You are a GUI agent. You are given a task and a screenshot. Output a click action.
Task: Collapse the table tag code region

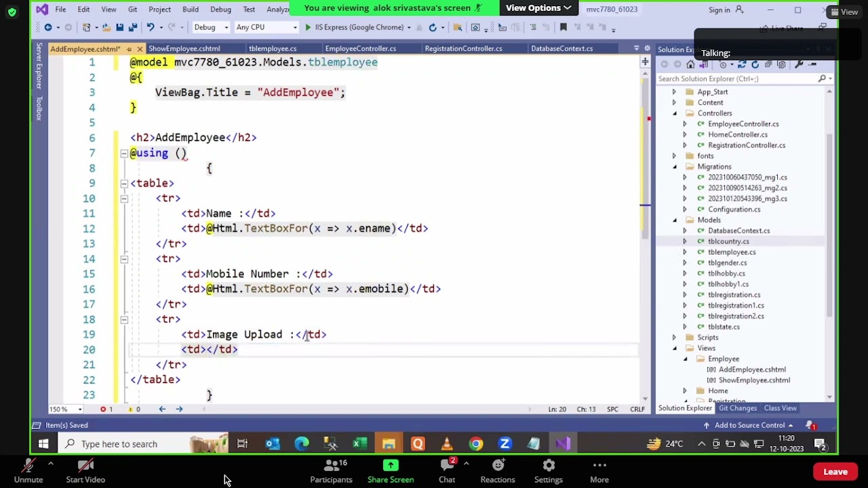(124, 184)
